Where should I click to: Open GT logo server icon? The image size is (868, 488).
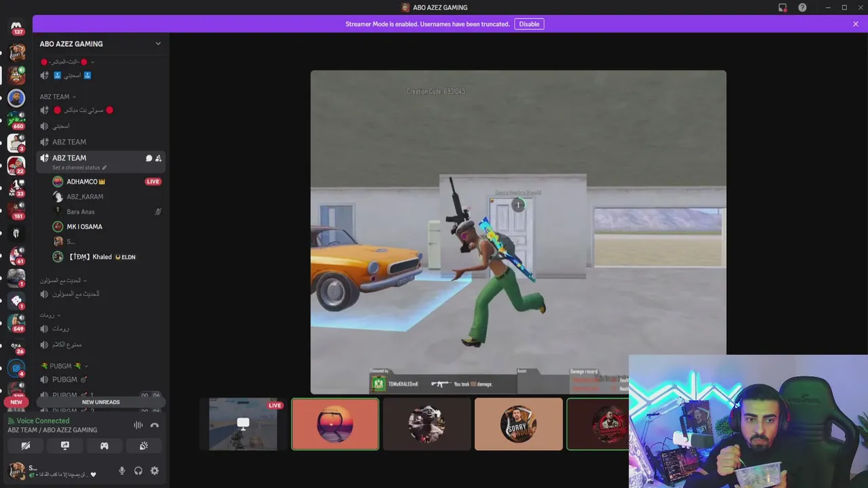[x=16, y=233]
